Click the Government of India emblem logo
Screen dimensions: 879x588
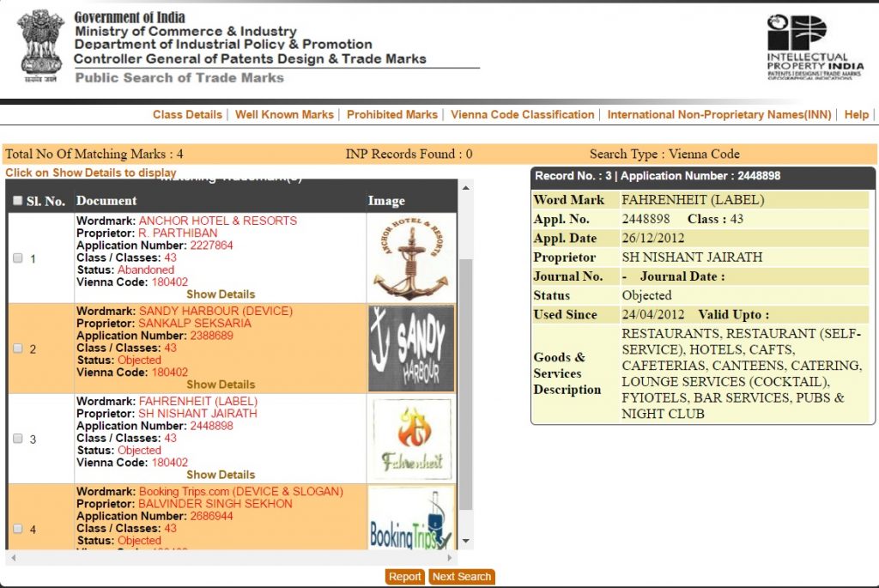coord(40,45)
